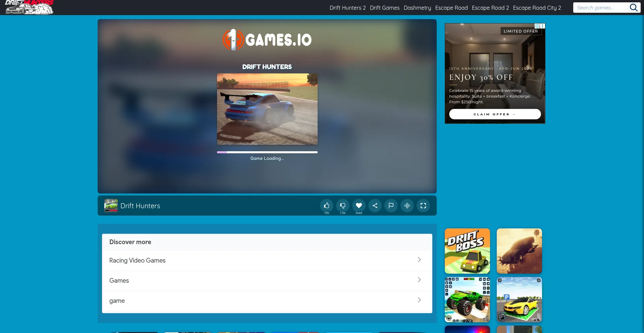Share the Drift Hunters game
The image size is (644, 333).
(x=375, y=206)
